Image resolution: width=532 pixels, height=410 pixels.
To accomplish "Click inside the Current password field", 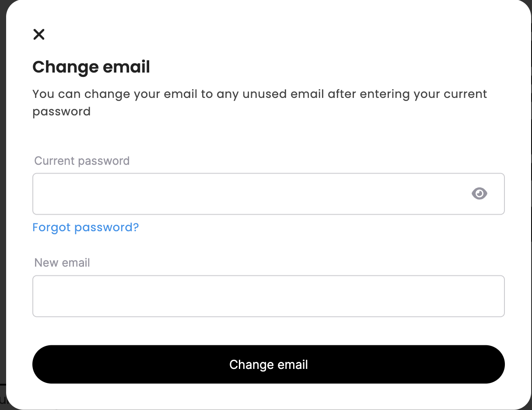I will click(x=269, y=194).
